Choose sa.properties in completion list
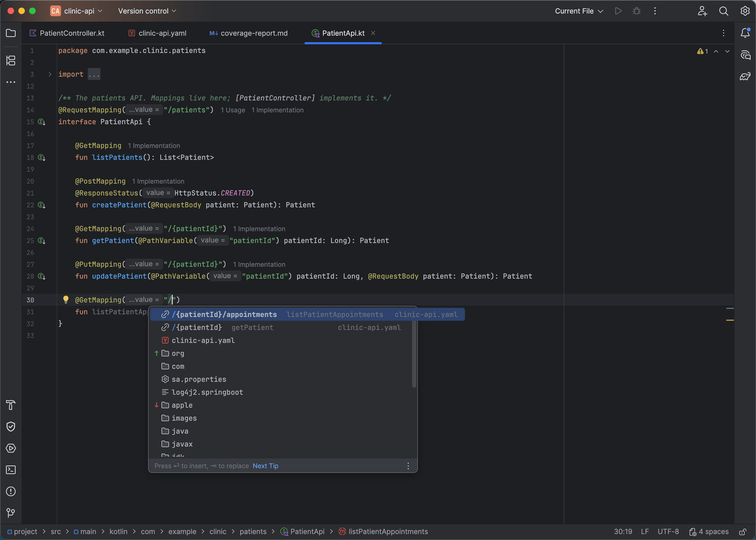The image size is (756, 540). (282, 379)
